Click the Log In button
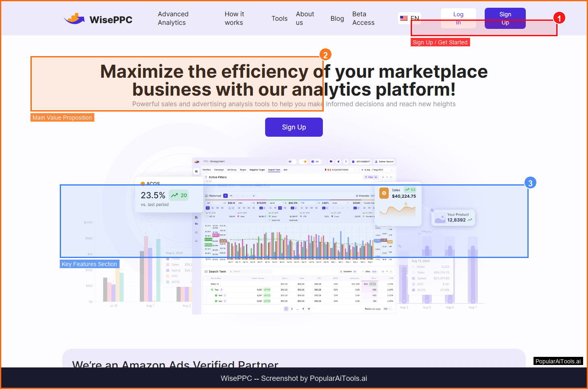The height and width of the screenshot is (389, 588). click(458, 18)
